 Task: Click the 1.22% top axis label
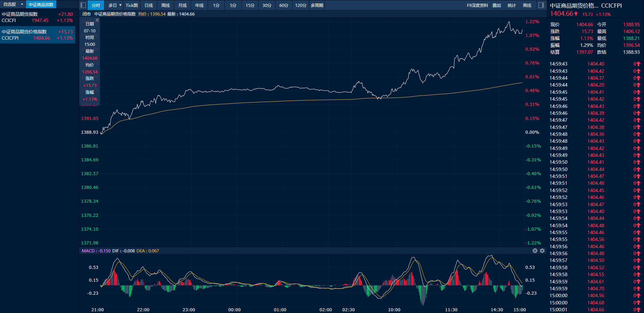532,21
